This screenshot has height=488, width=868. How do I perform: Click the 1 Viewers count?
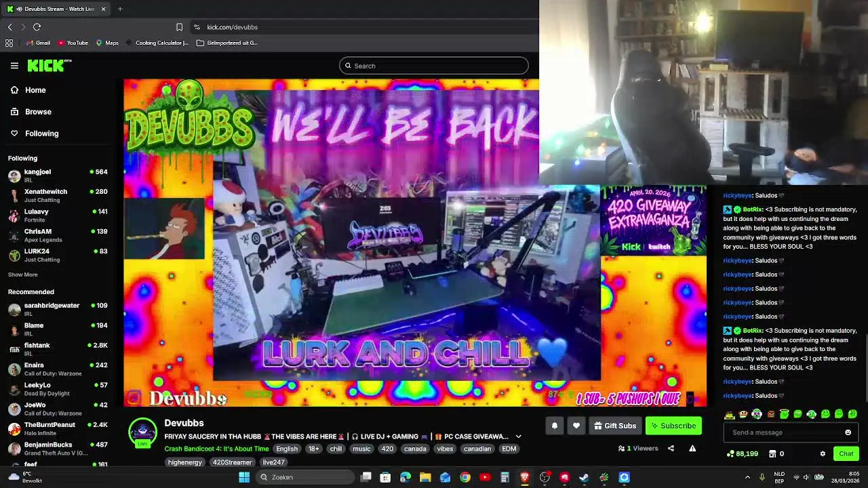[638, 448]
